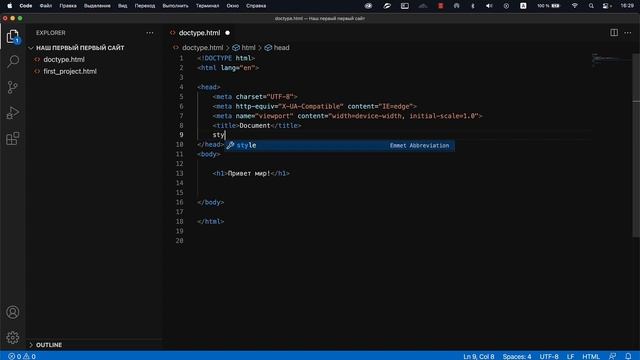Click doctype.html in the breadcrumb

pos(202,48)
